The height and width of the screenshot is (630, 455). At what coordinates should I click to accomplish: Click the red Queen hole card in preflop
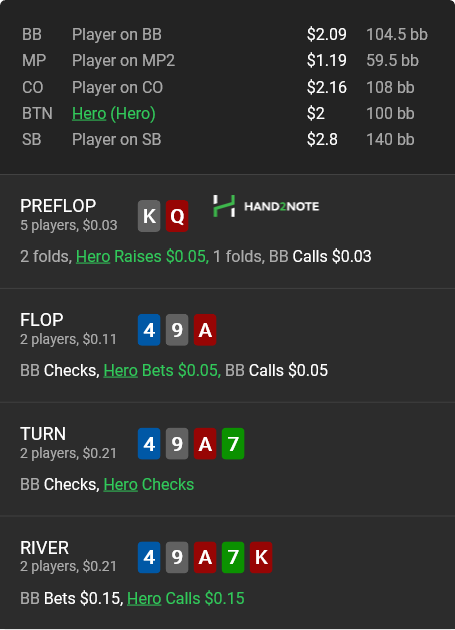177,216
